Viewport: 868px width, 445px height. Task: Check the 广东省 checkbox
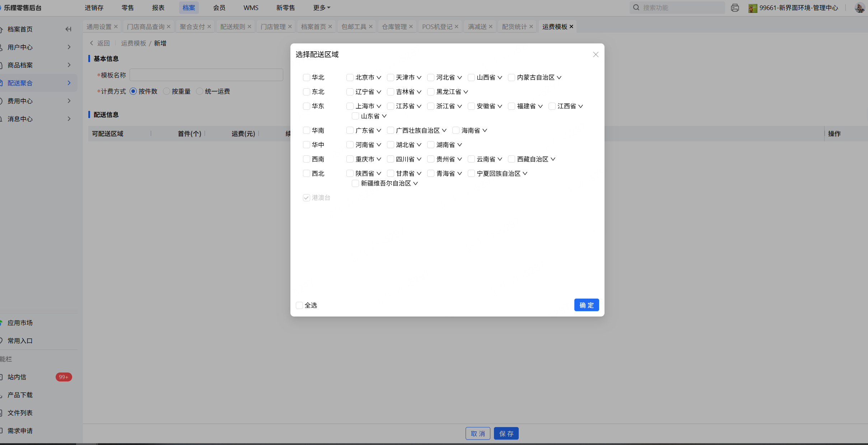tap(350, 130)
